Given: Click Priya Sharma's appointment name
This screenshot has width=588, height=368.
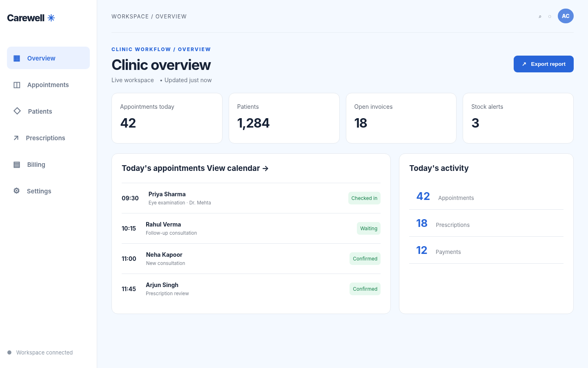Looking at the screenshot, I should coord(167,194).
